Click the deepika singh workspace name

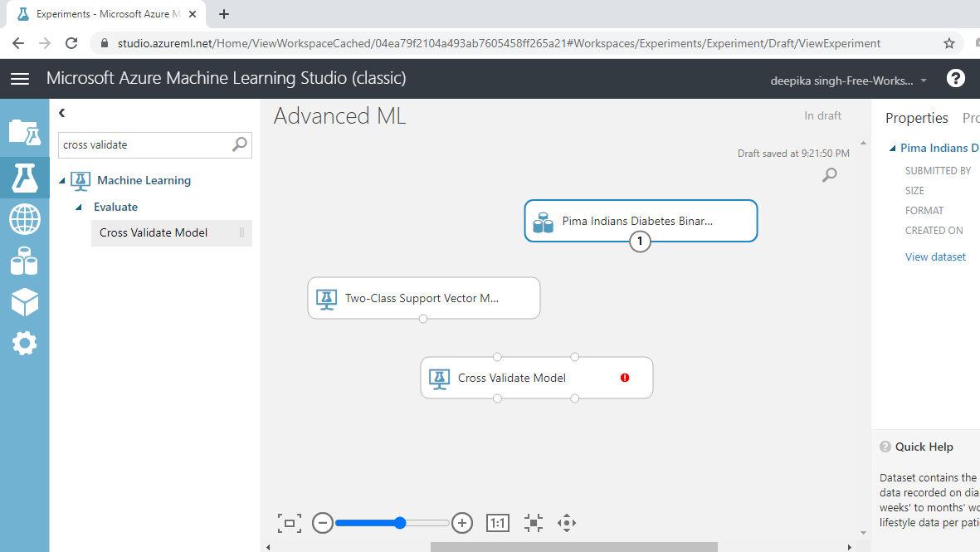click(841, 81)
